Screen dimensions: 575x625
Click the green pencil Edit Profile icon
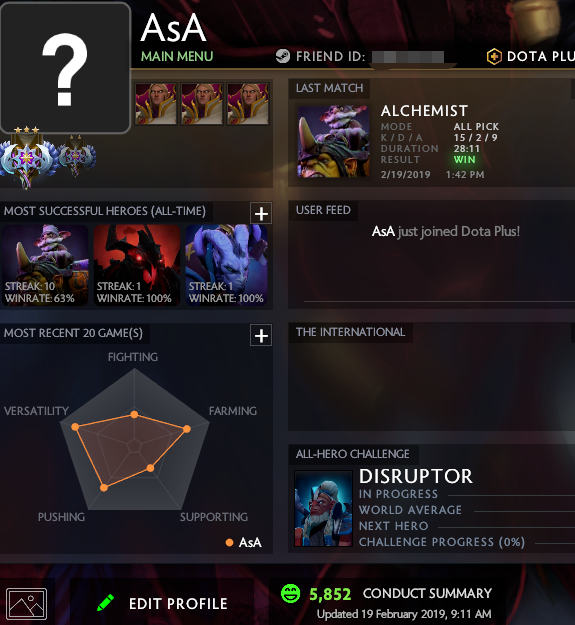[106, 603]
